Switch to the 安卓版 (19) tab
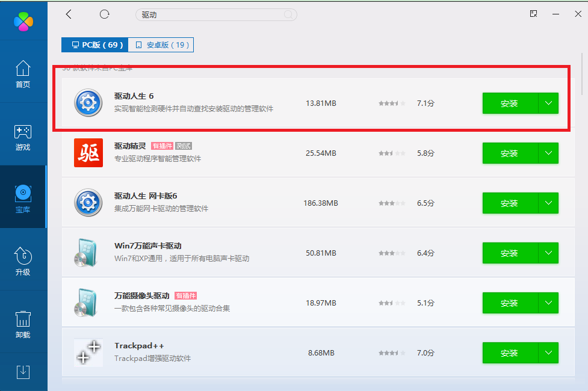The height and width of the screenshot is (391, 588). [161, 45]
